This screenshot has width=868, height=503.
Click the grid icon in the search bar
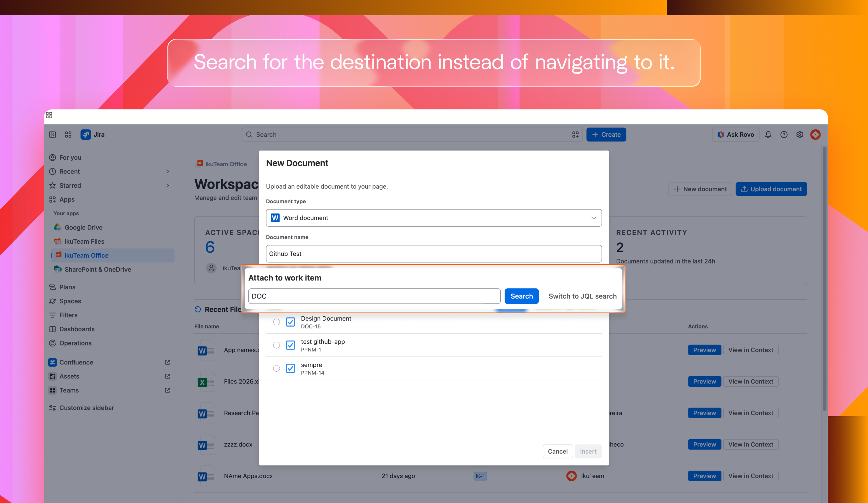pos(576,135)
